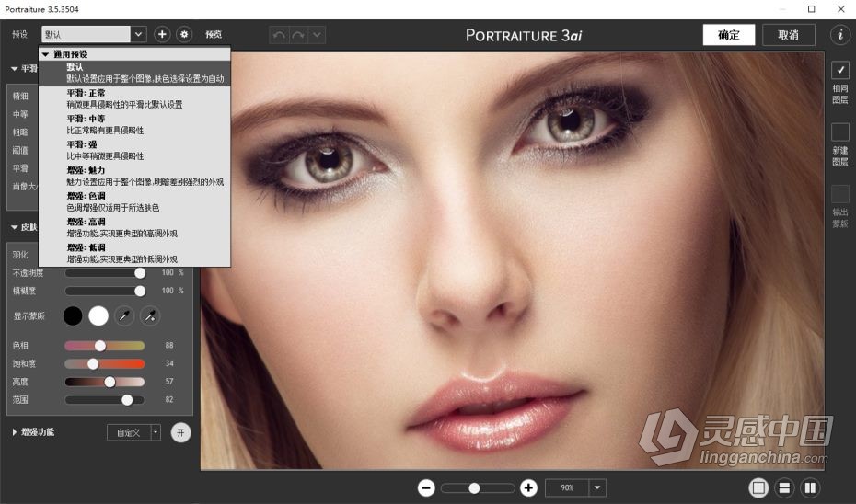Screen dimensions: 856x504
Task: Zoom in with the plus button
Action: click(528, 487)
